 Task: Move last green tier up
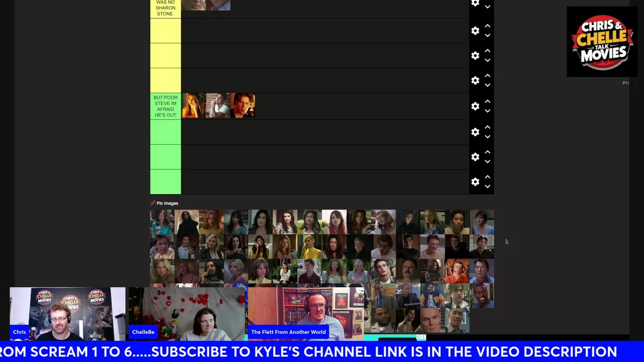[488, 176]
